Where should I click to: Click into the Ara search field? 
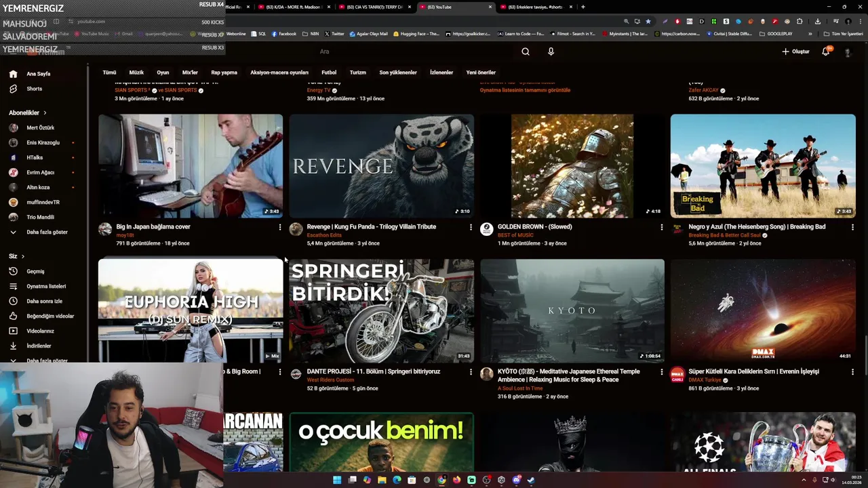point(414,52)
